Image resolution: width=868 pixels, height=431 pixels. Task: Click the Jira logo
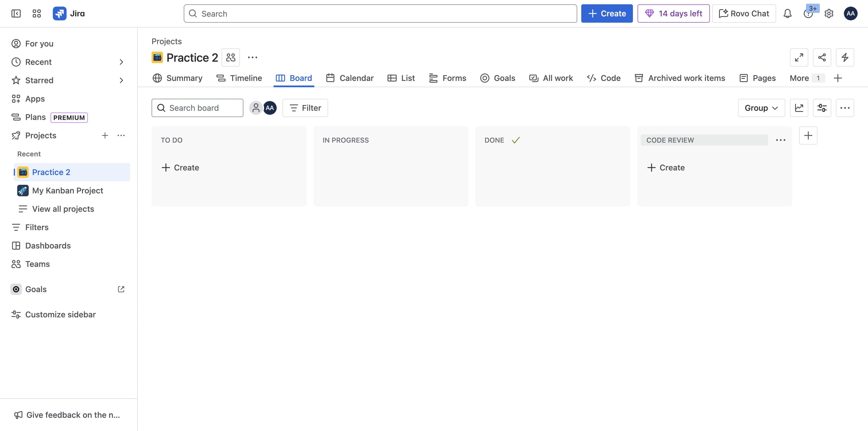[69, 13]
